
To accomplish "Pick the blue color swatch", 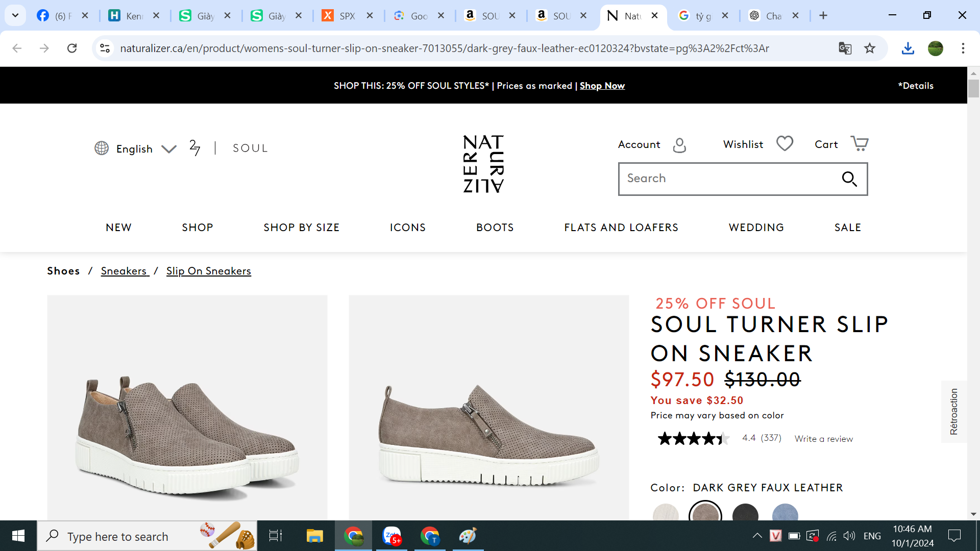I will [785, 513].
